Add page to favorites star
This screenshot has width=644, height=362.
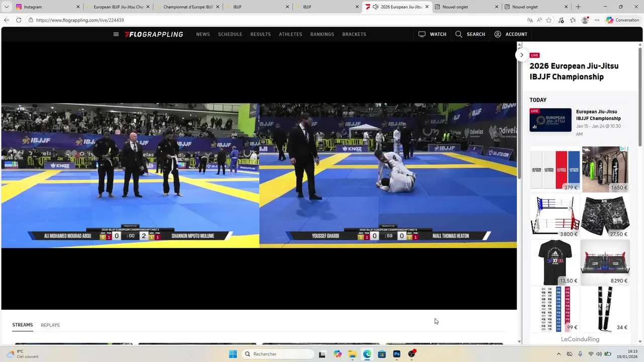click(x=549, y=20)
